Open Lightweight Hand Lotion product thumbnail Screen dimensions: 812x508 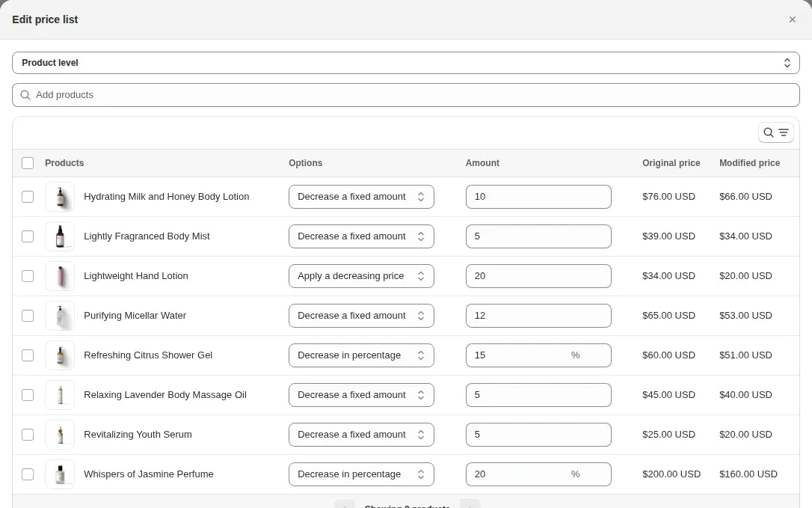(60, 276)
